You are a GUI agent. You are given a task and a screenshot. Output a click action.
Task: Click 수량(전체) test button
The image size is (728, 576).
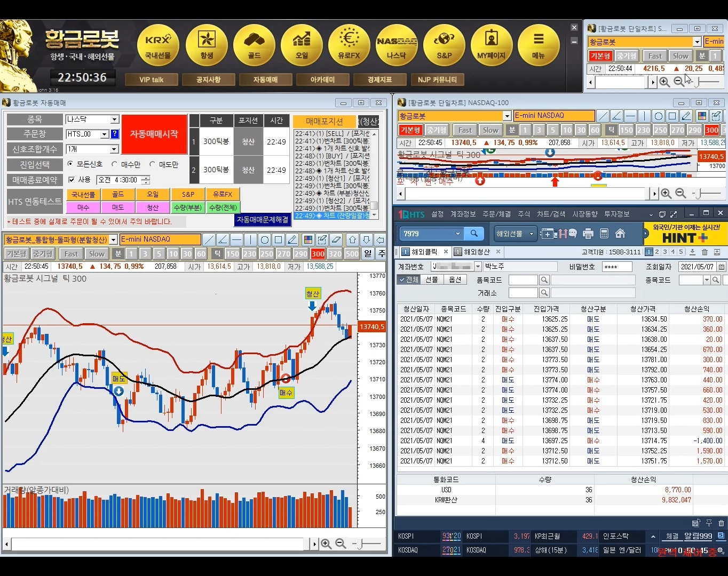223,207
